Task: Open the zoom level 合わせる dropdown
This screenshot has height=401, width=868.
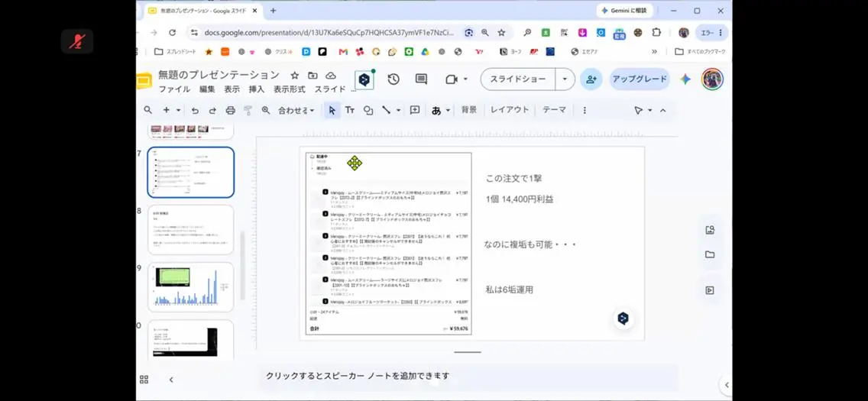Action: click(x=296, y=110)
